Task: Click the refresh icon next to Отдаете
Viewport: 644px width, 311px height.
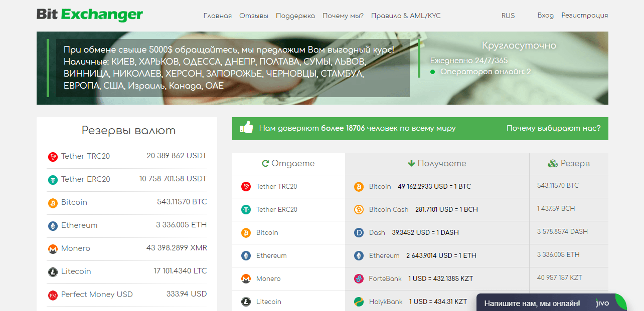Action: [x=265, y=163]
